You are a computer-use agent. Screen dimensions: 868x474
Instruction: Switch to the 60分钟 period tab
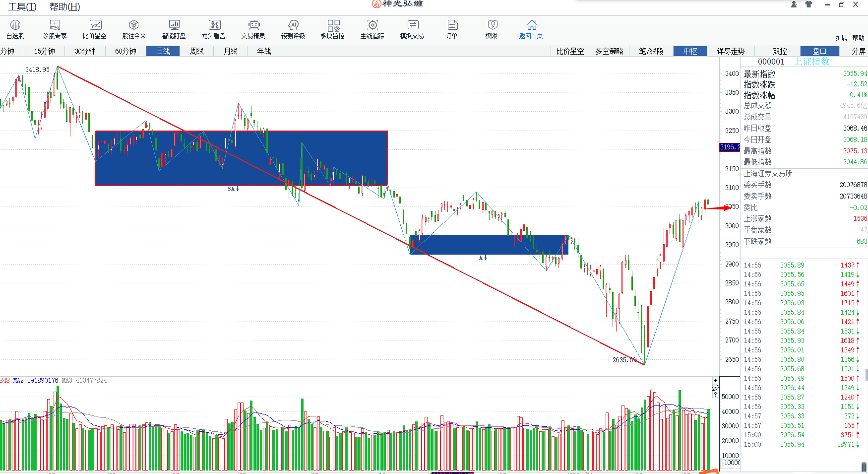[126, 51]
